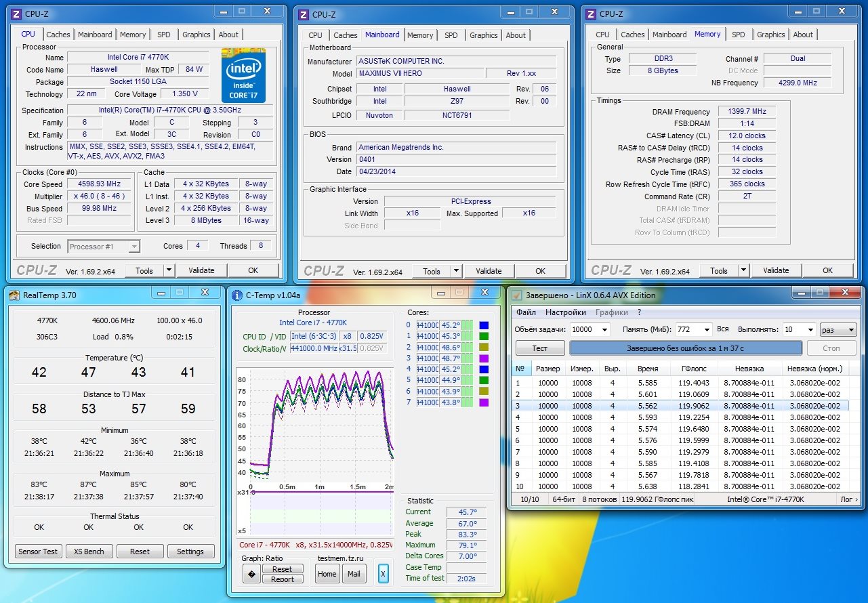This screenshot has width=868, height=603.
Task: Expand the Processor #1 selection dropdown
Action: coord(134,247)
